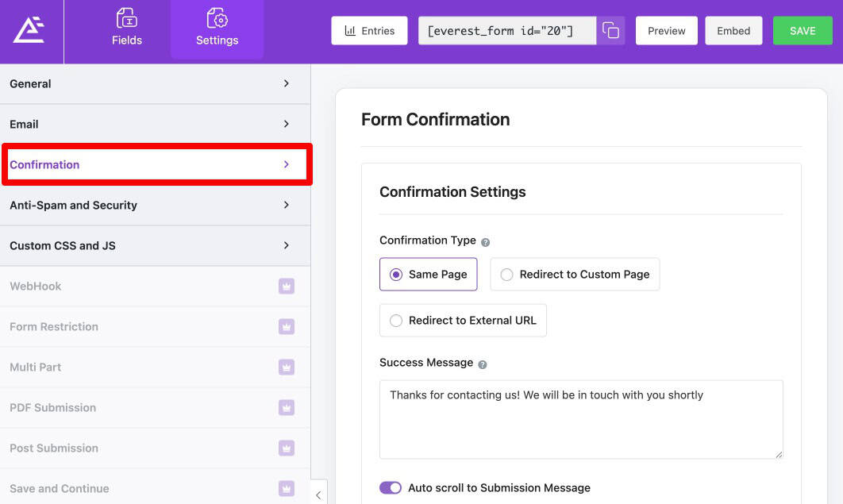Click the Everest Forms logo

[29, 29]
